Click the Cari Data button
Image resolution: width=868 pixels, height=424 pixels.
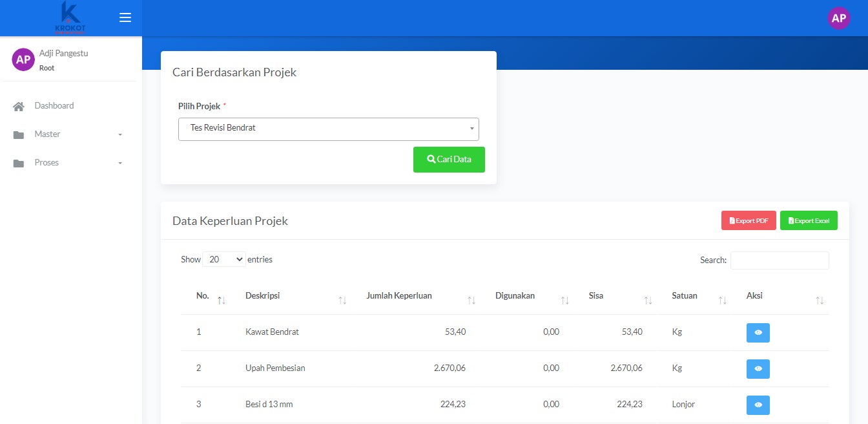[x=449, y=160]
